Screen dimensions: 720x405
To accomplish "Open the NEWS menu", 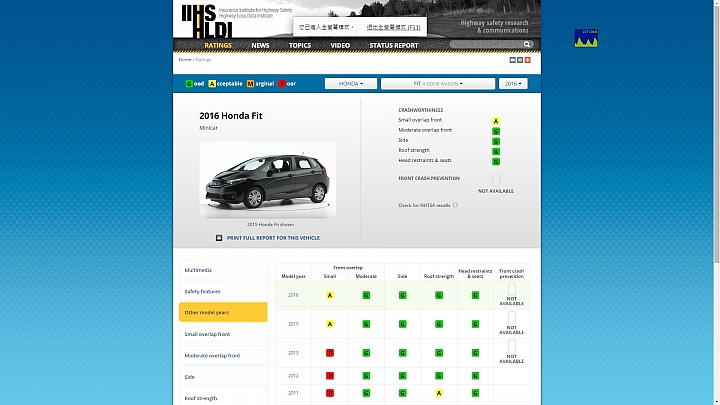I will click(x=260, y=45).
